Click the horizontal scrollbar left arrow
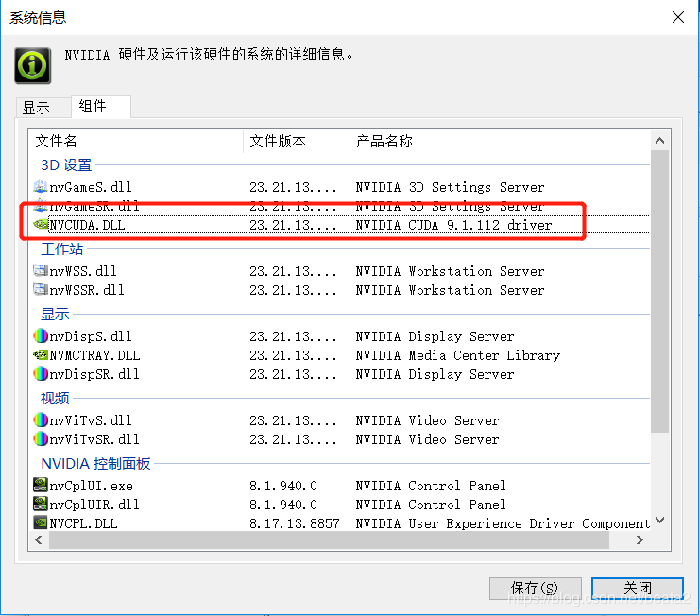Viewport: 700px width, 616px height. coord(39,540)
